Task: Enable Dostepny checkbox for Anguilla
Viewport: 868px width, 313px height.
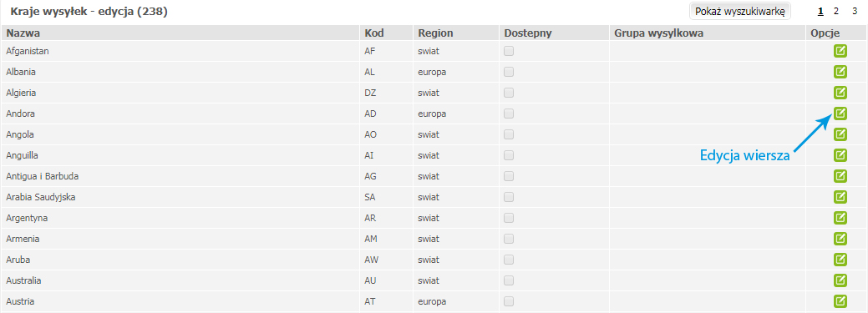Action: coord(509,155)
